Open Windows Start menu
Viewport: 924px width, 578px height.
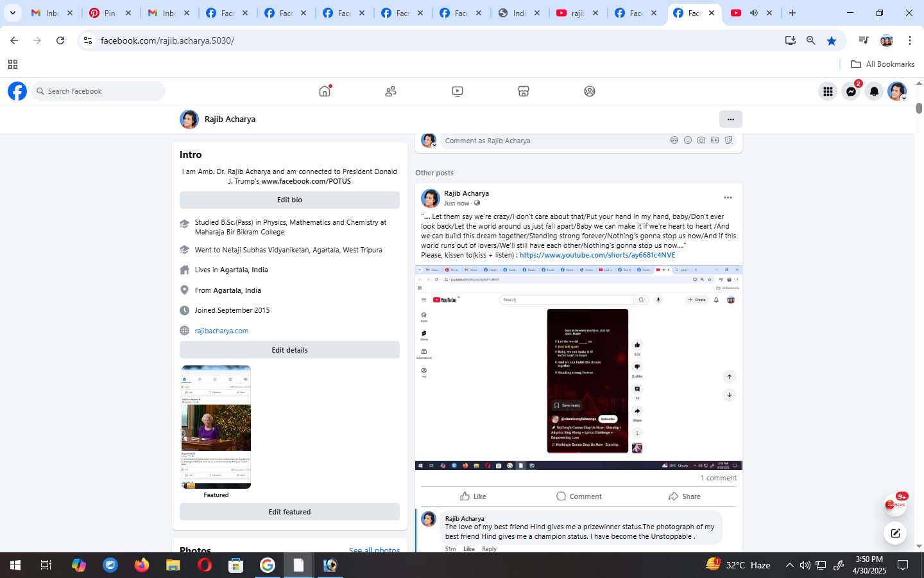click(15, 565)
